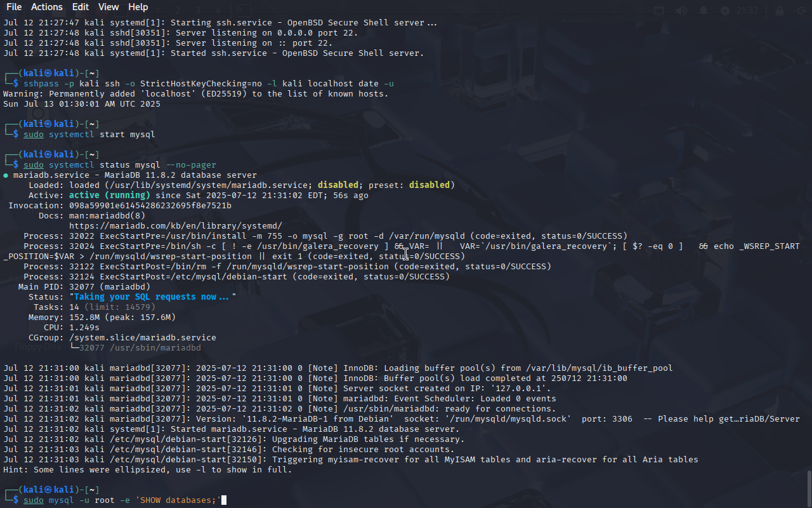This screenshot has width=812, height=508.
Task: Click the 'preset: disabled' text
Action: pos(409,185)
